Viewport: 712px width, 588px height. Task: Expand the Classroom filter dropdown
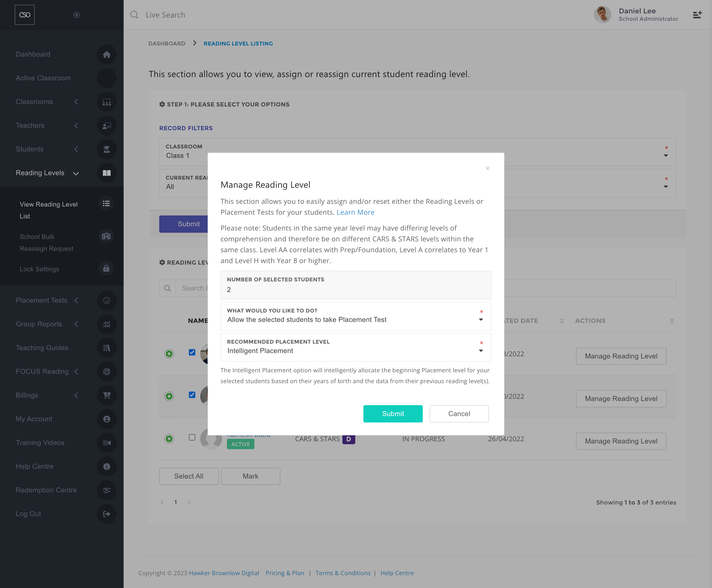[666, 155]
